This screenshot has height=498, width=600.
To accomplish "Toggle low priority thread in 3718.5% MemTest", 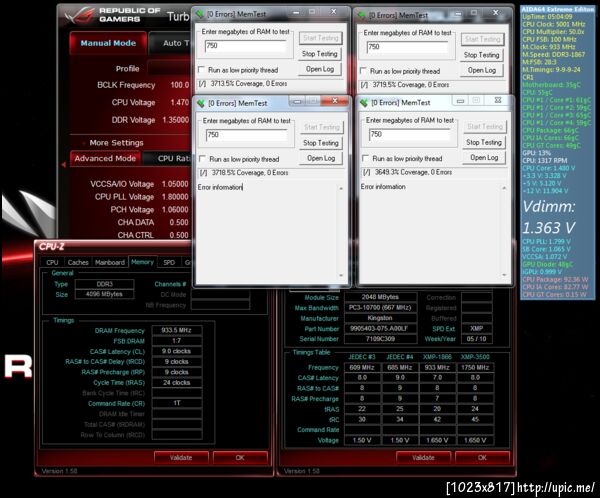I will (202, 158).
